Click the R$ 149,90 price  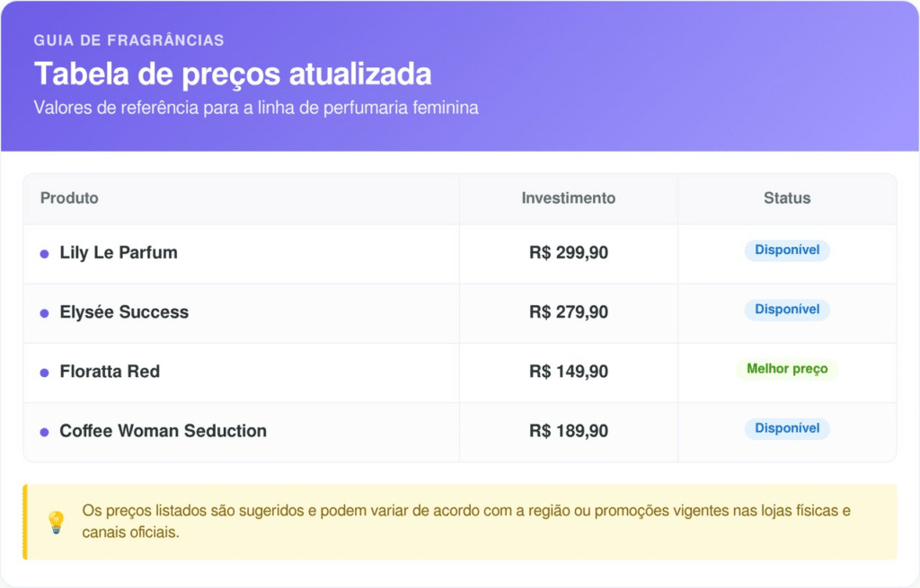[x=568, y=372]
